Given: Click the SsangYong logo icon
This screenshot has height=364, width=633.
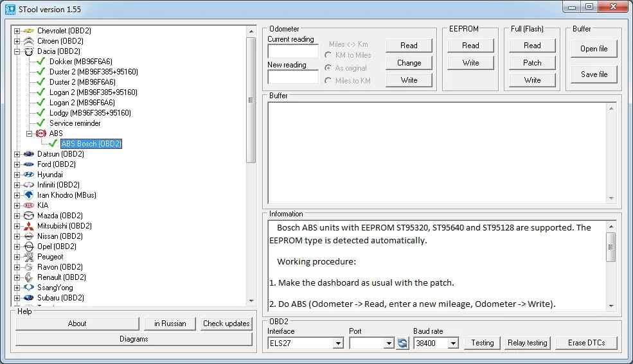Looking at the screenshot, I should tap(29, 288).
